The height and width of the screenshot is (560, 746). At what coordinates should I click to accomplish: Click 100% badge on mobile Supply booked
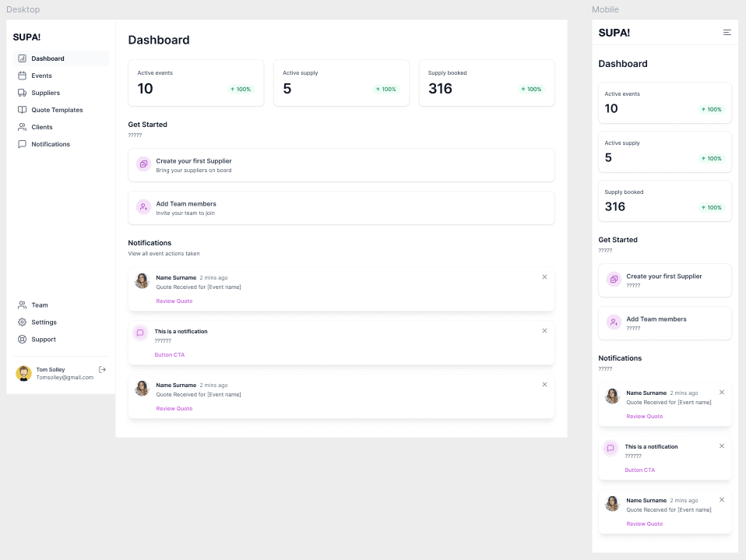711,207
